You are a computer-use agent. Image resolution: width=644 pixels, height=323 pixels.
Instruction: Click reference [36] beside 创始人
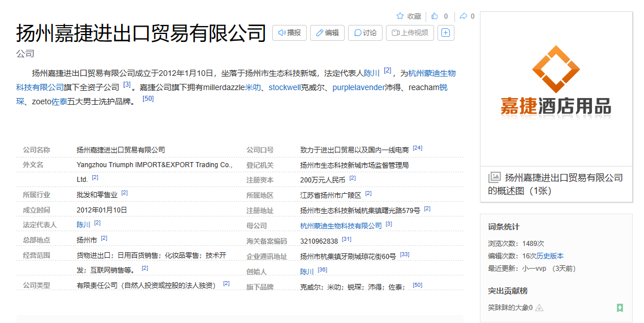(x=323, y=270)
